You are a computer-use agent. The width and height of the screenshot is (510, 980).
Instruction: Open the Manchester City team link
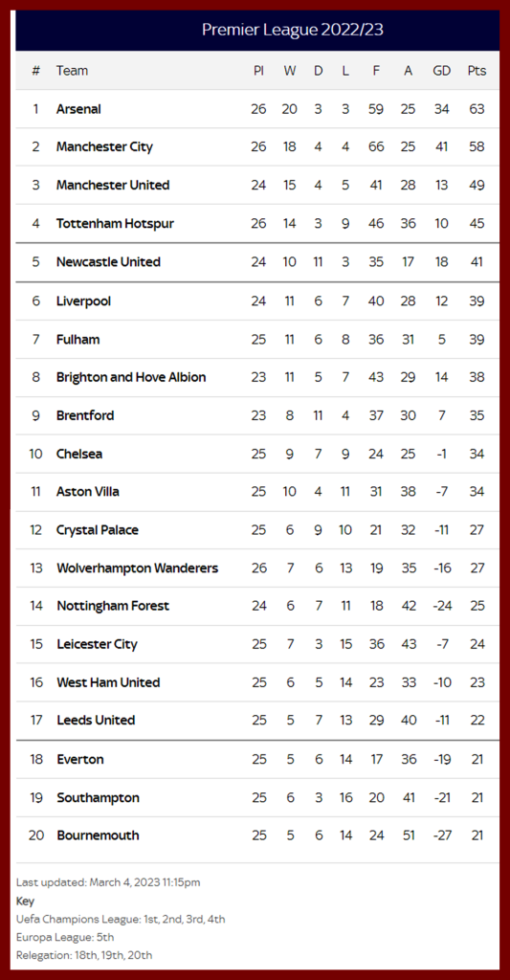[x=104, y=146]
